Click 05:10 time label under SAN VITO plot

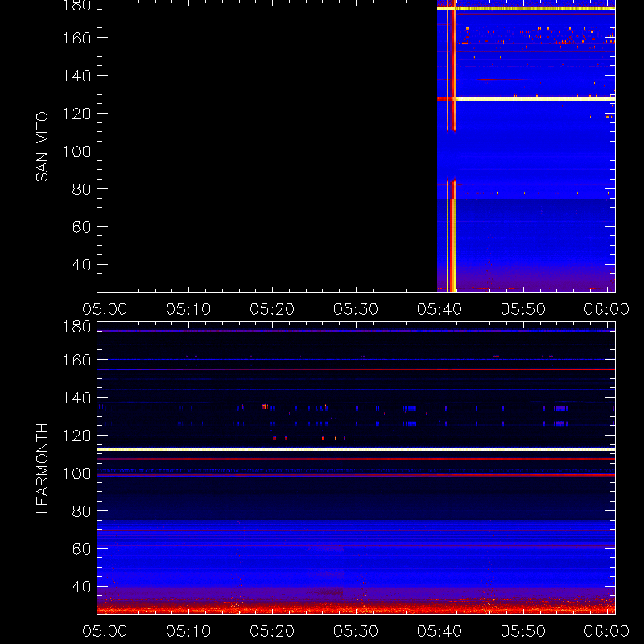point(188,309)
